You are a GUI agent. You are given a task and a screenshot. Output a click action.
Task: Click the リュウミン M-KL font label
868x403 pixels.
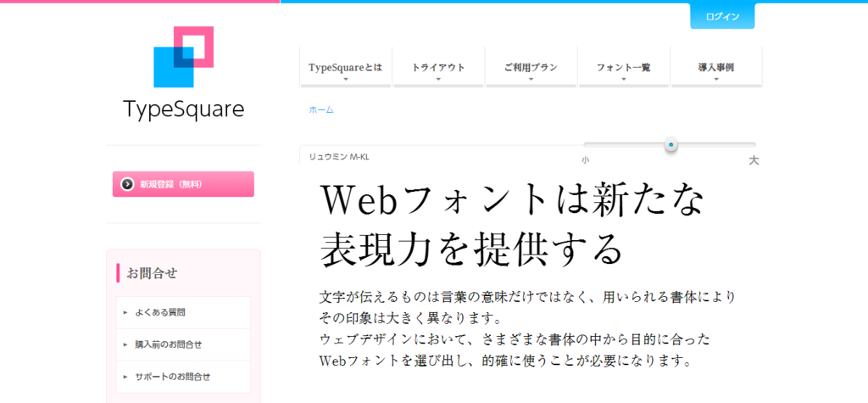click(x=339, y=157)
